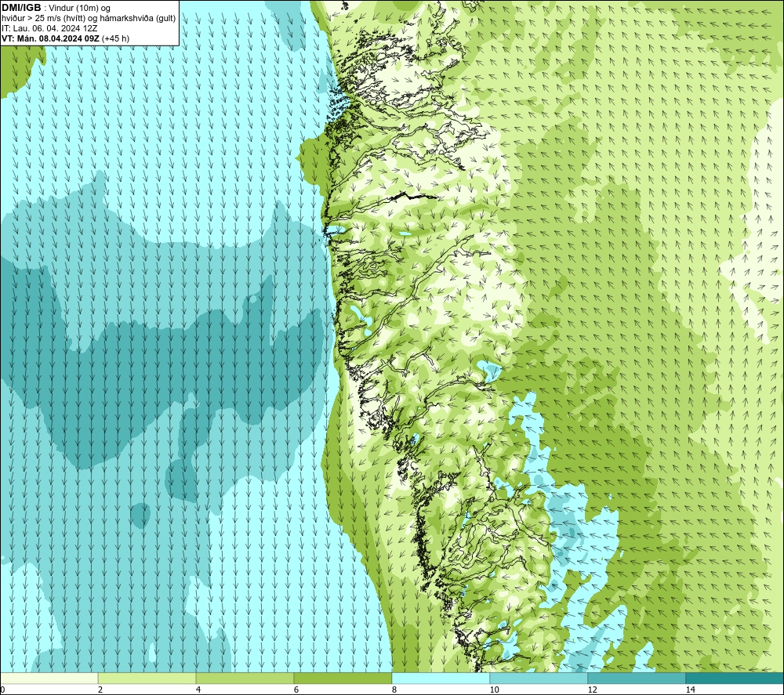784x695 pixels.
Task: Click the legend scale label '8'
Action: 394,690
